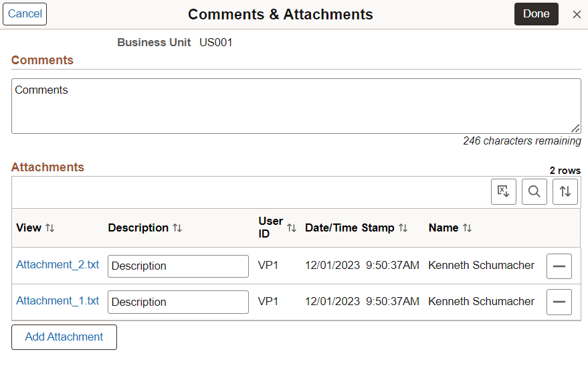This screenshot has width=588, height=366.
Task: Delete the Attachment_1.txt row with minus button
Action: click(559, 302)
